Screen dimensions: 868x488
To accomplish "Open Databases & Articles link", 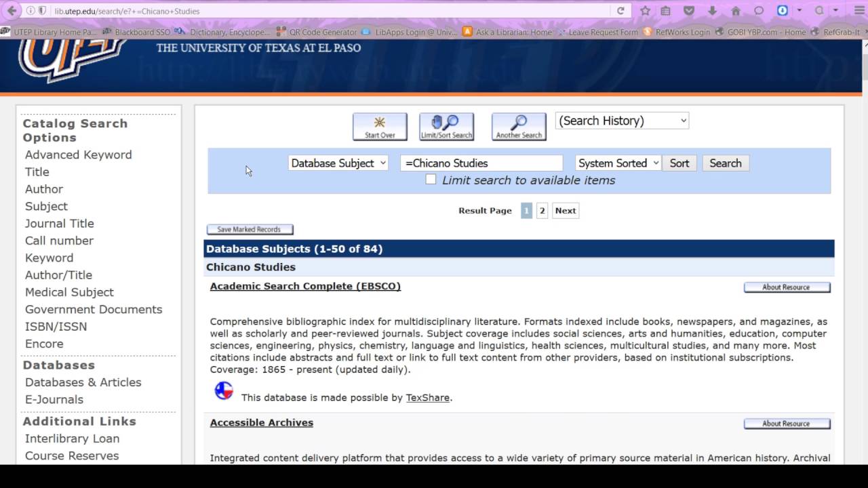I will [83, 382].
